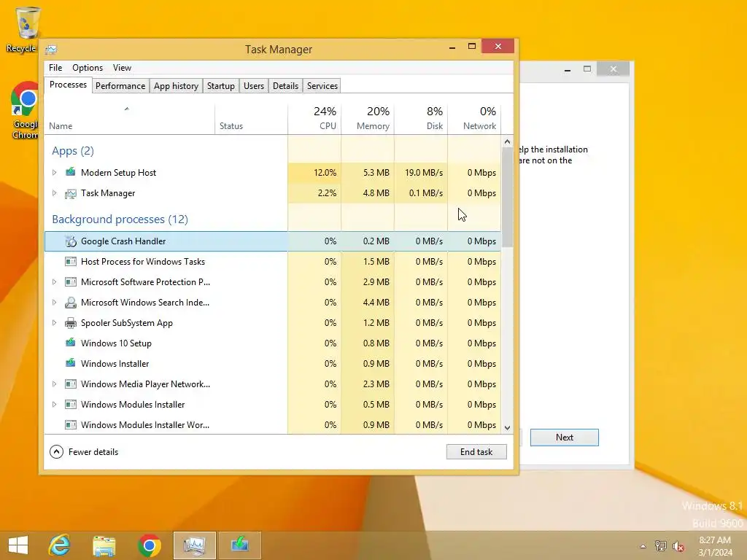Viewport: 747px width, 560px height.
Task: Show hidden icons in the system tray
Action: pyautogui.click(x=643, y=546)
